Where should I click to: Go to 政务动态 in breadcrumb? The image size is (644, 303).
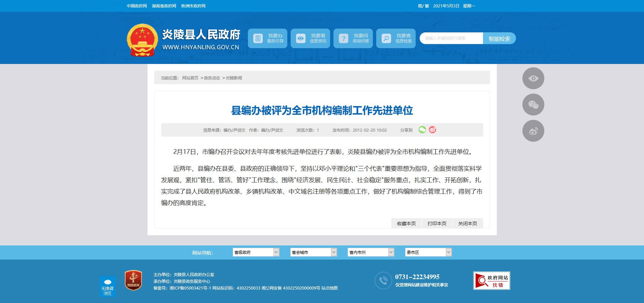coord(212,78)
